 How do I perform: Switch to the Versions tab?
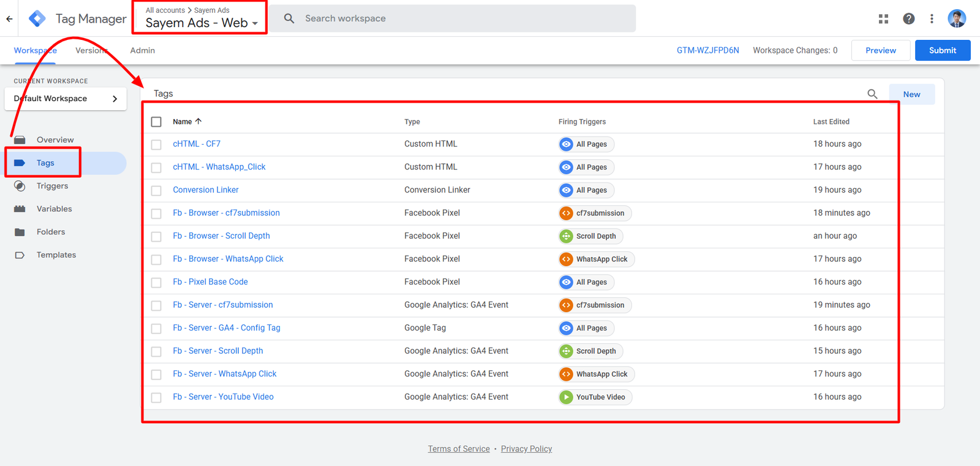pyautogui.click(x=91, y=50)
